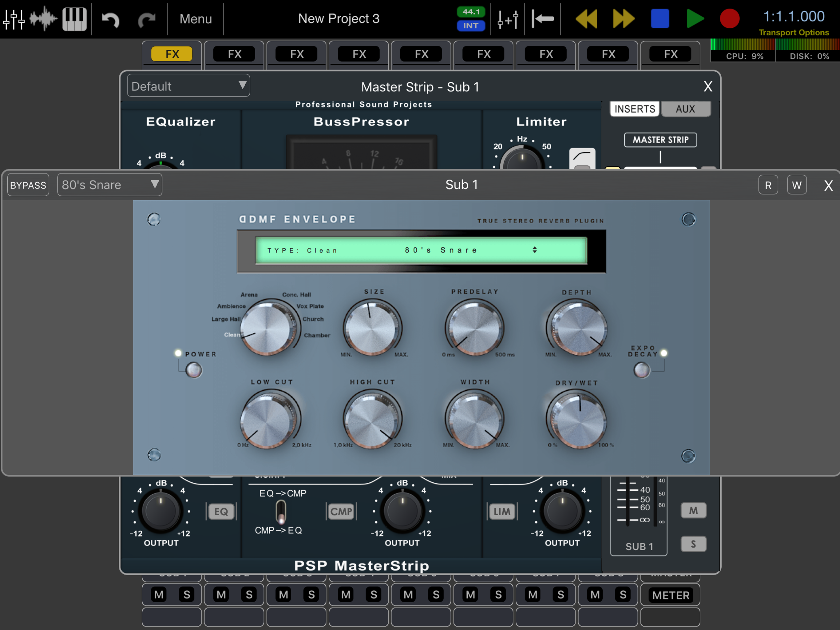Solo the eighth sub channel strip
840x630 pixels.
623,595
